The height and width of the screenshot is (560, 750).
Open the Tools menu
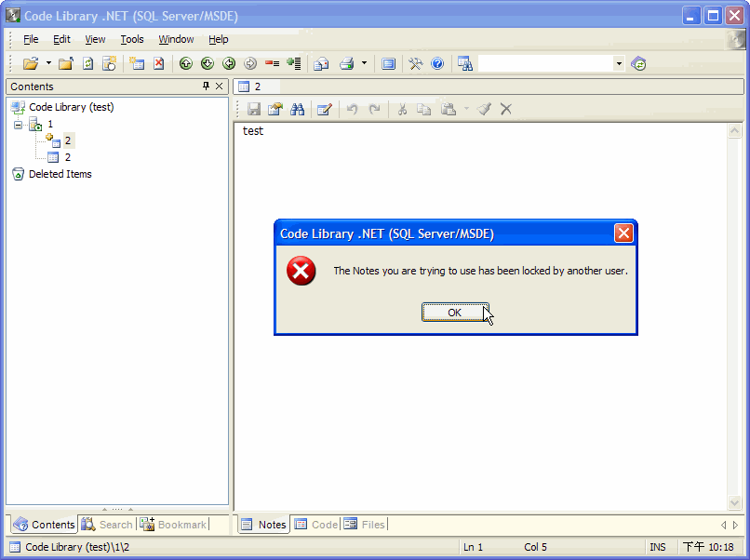point(132,39)
